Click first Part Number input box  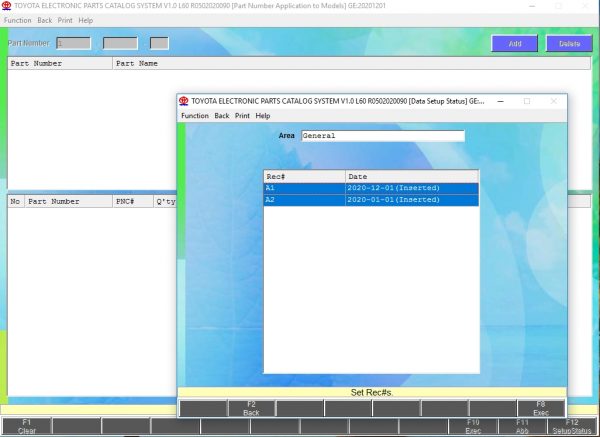coord(73,43)
